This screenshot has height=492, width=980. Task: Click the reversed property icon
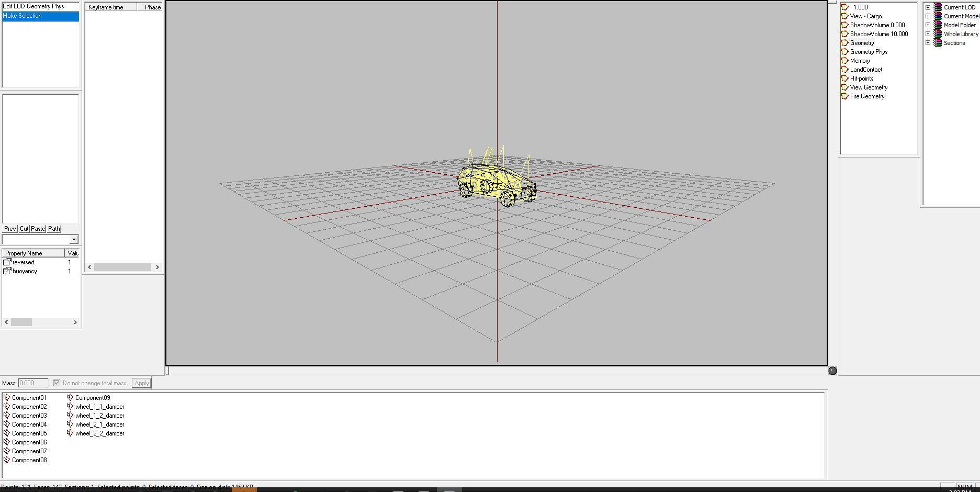[7, 262]
